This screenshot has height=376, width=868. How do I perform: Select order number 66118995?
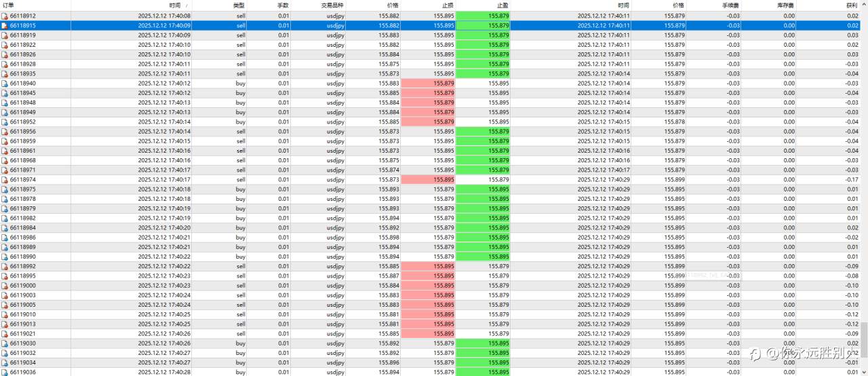(23, 276)
